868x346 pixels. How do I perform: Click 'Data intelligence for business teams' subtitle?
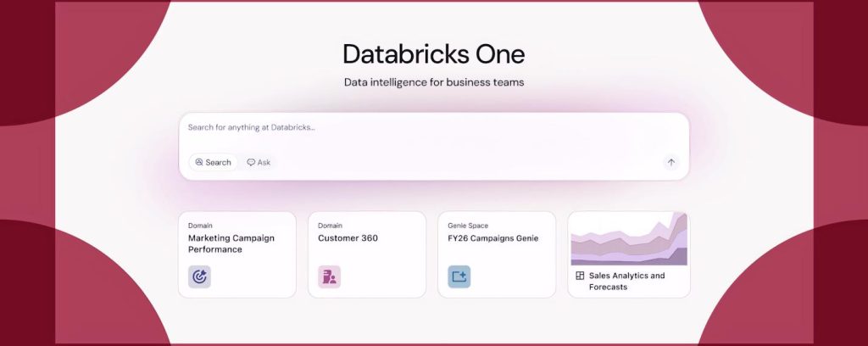[434, 82]
